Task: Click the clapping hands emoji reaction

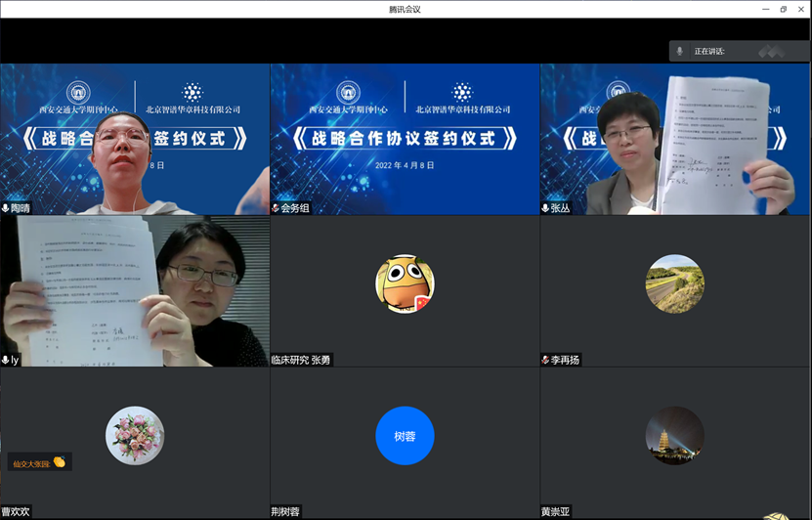Action: [x=60, y=461]
